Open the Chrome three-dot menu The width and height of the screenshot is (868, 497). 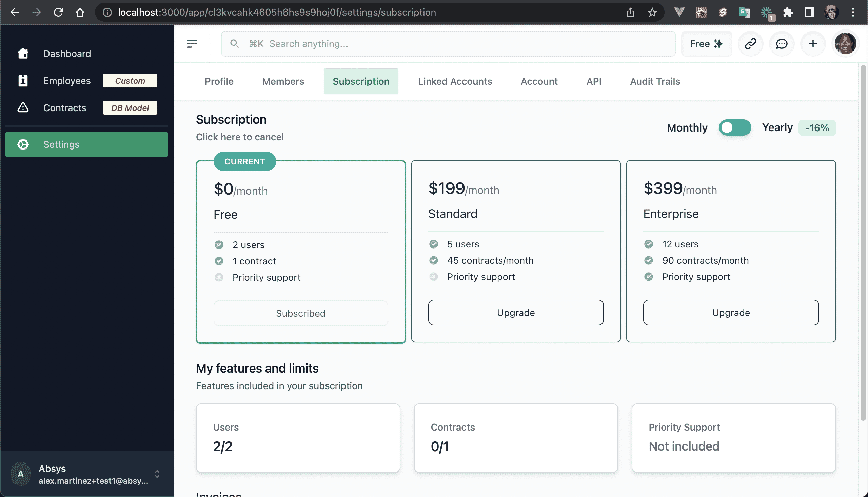coord(853,12)
